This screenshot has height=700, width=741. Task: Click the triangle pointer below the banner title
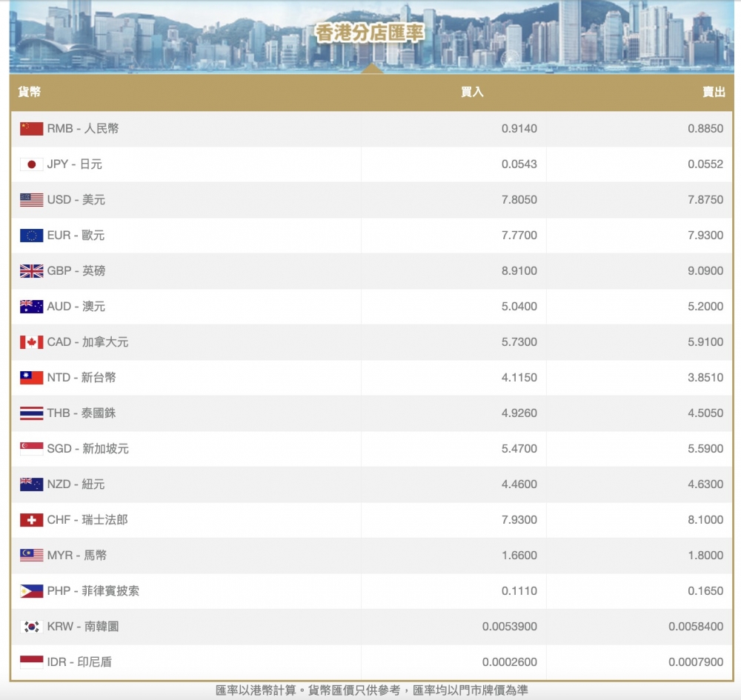(x=371, y=68)
